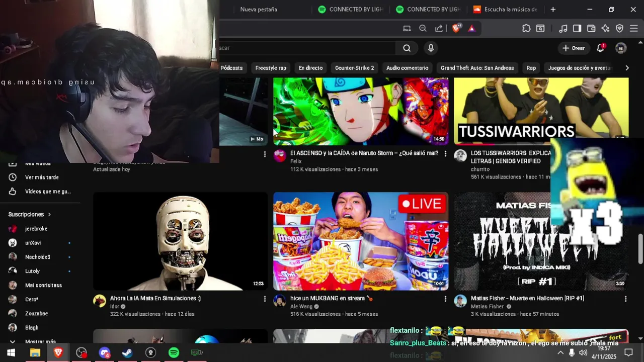
Task: Open File Explorer from the taskbar
Action: [35, 352]
